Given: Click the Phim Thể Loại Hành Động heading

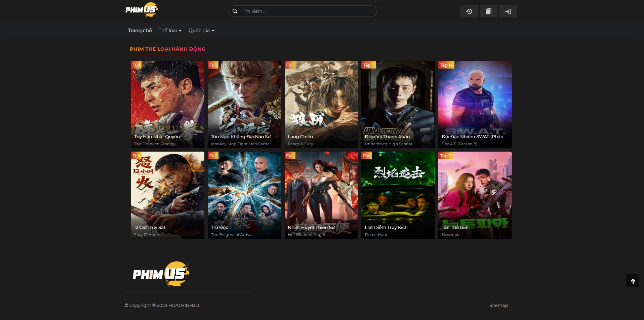Looking at the screenshot, I should pyautogui.click(x=167, y=49).
